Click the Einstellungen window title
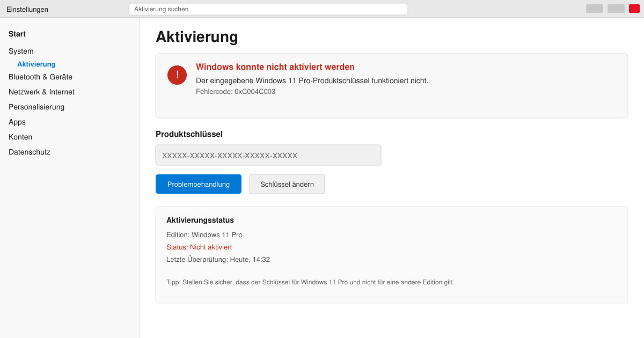The width and height of the screenshot is (644, 338). pyautogui.click(x=27, y=9)
